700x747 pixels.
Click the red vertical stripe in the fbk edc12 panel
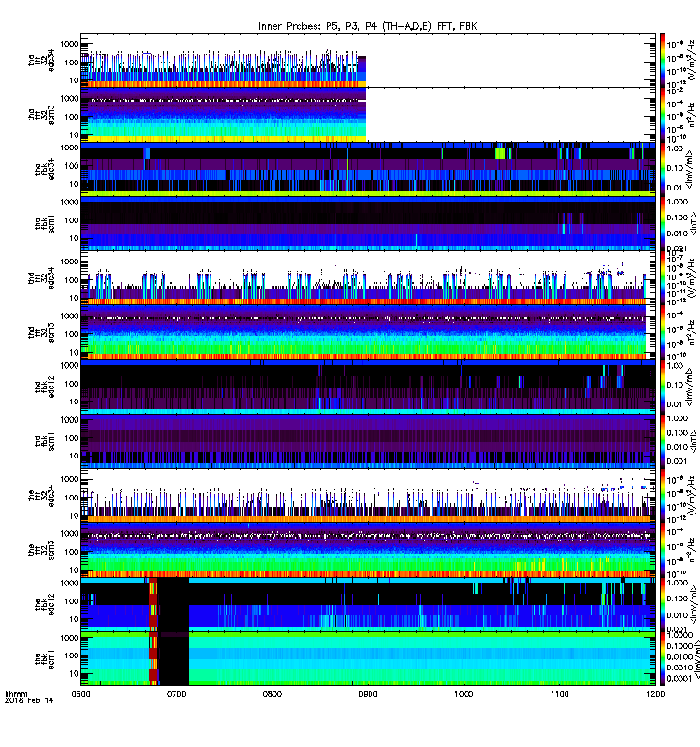(153, 604)
